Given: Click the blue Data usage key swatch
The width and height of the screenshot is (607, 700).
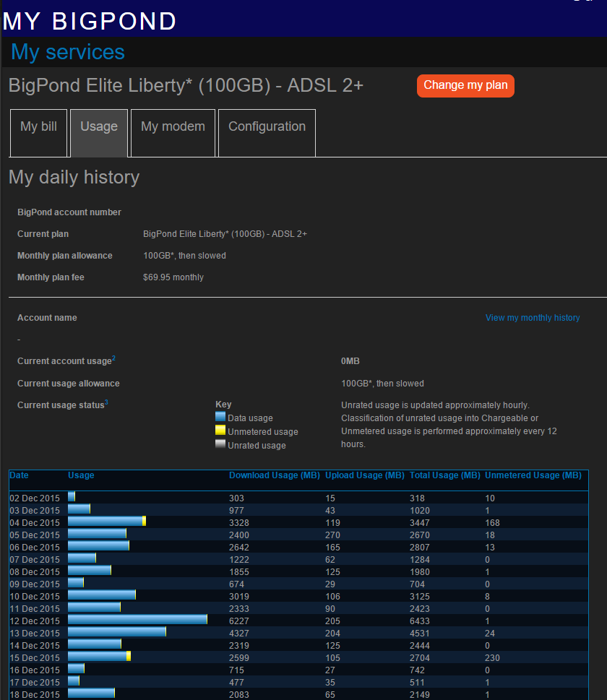Looking at the screenshot, I should tap(220, 417).
